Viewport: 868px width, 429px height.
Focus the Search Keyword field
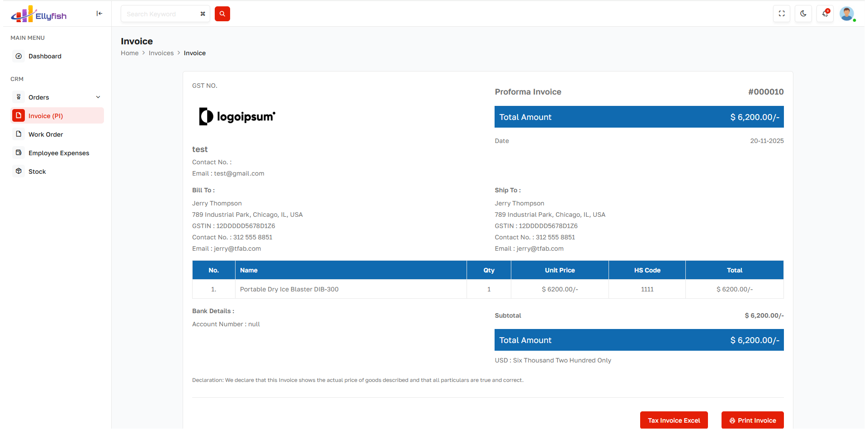coord(160,14)
